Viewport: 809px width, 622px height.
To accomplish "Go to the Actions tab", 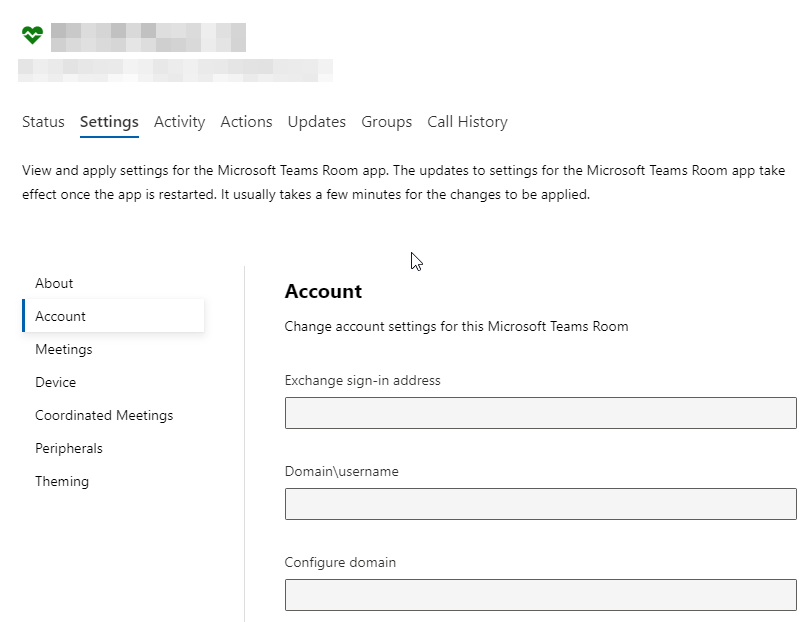I will pos(246,122).
